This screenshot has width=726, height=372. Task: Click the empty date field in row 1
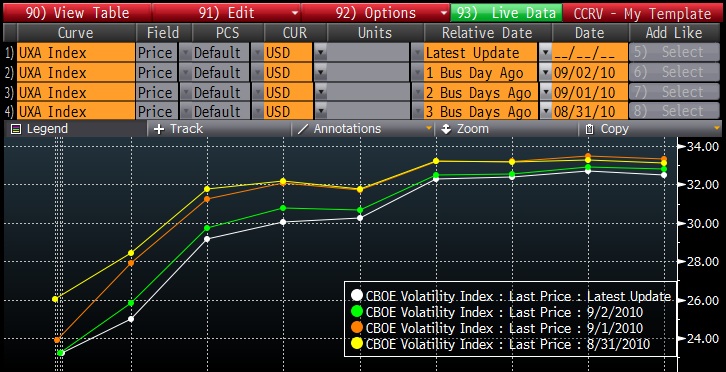[589, 52]
